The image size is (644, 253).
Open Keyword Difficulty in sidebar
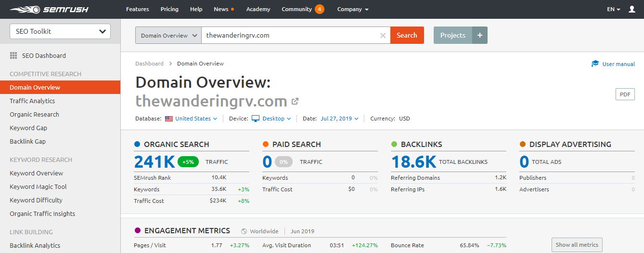pyautogui.click(x=36, y=200)
